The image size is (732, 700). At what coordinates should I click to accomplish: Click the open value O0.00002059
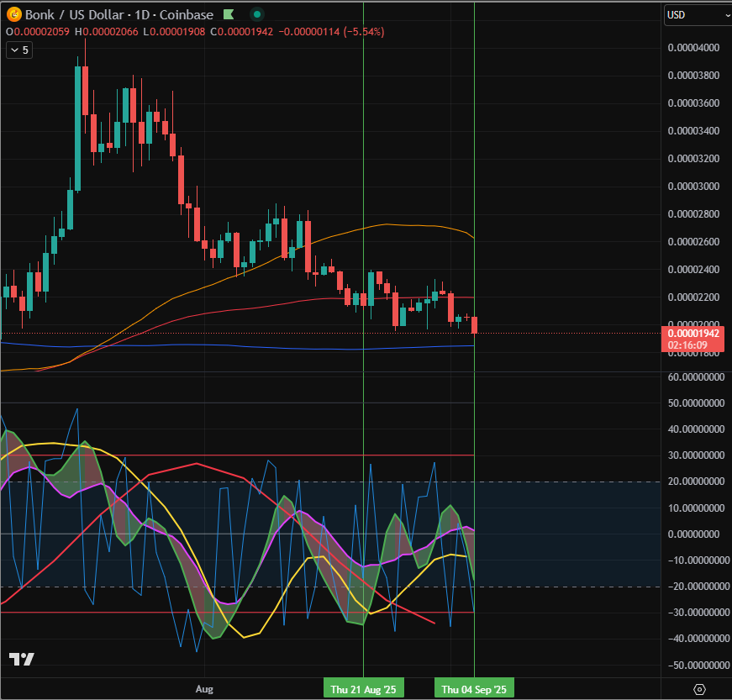coord(37,32)
